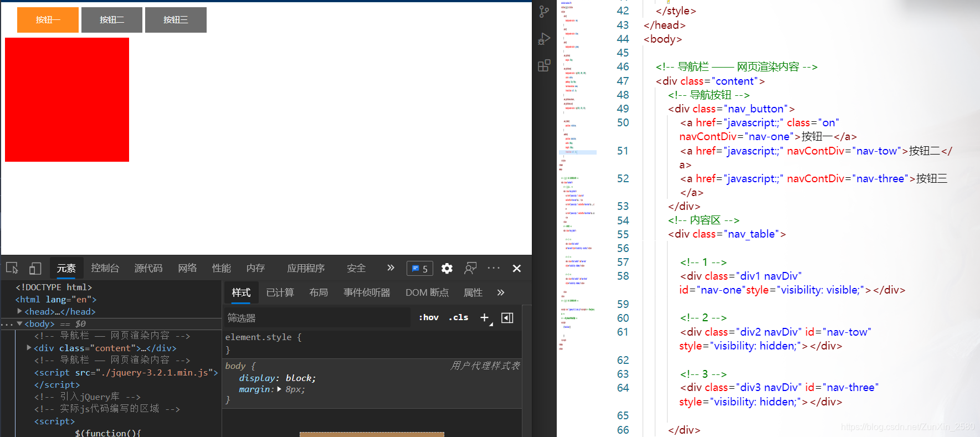Open the 安全 tab
Screen dimensions: 980x437
coord(356,269)
